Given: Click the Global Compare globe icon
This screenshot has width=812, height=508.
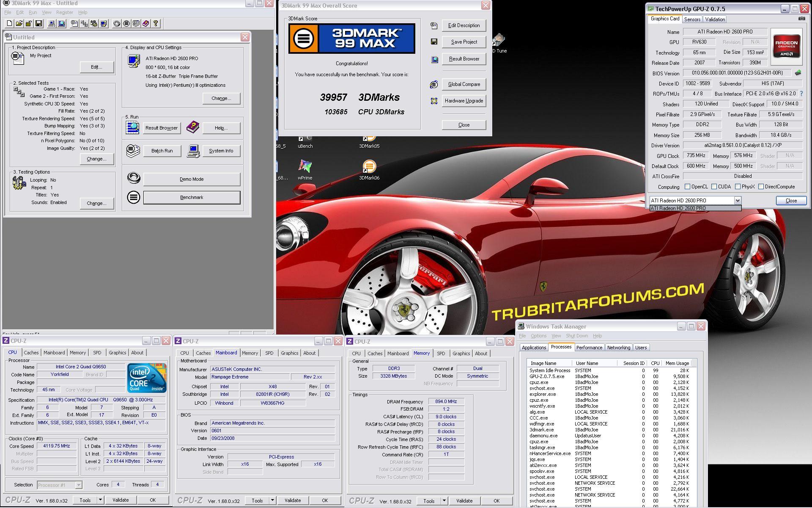Looking at the screenshot, I should [434, 84].
